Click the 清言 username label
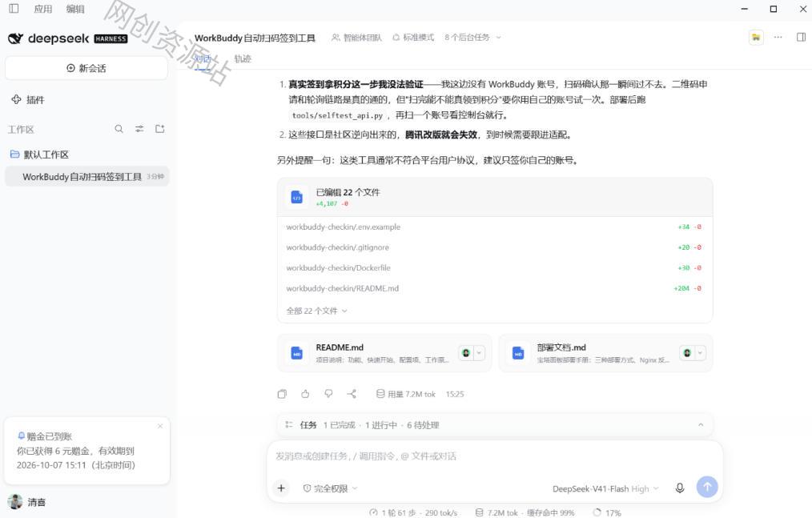Image resolution: width=812 pixels, height=518 pixels. click(37, 502)
